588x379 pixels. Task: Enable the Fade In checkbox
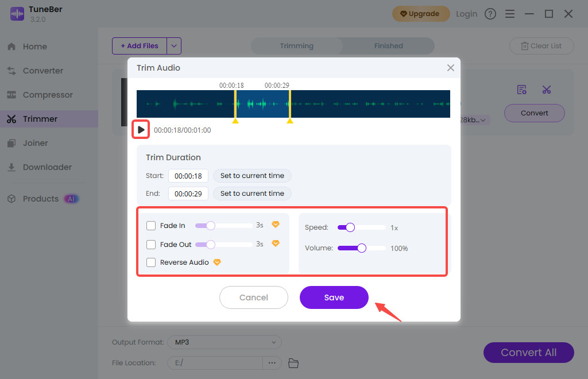pos(151,226)
